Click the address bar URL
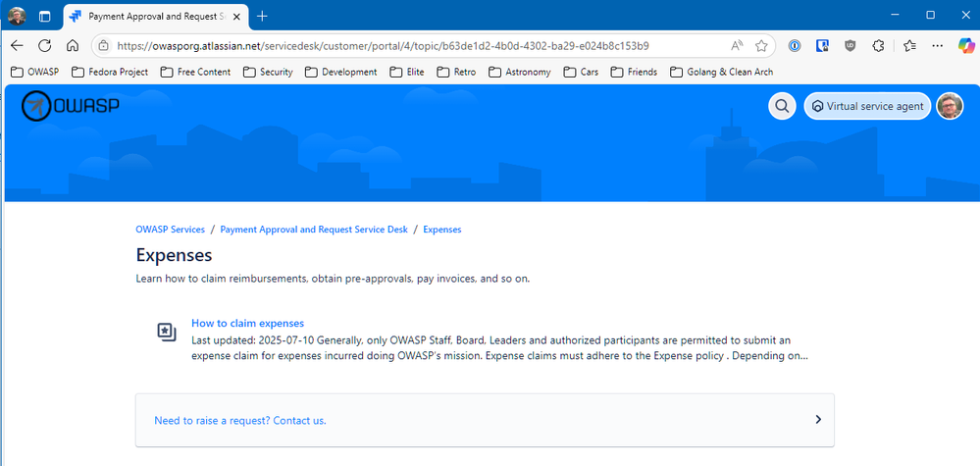Viewport: 980px width, 466px height. tap(384, 45)
